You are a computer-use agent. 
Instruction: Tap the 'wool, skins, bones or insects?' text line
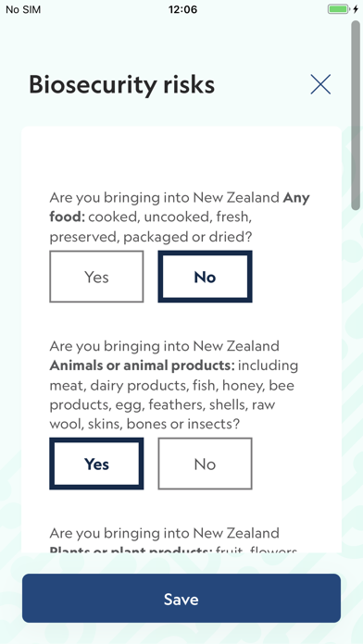pos(144,424)
